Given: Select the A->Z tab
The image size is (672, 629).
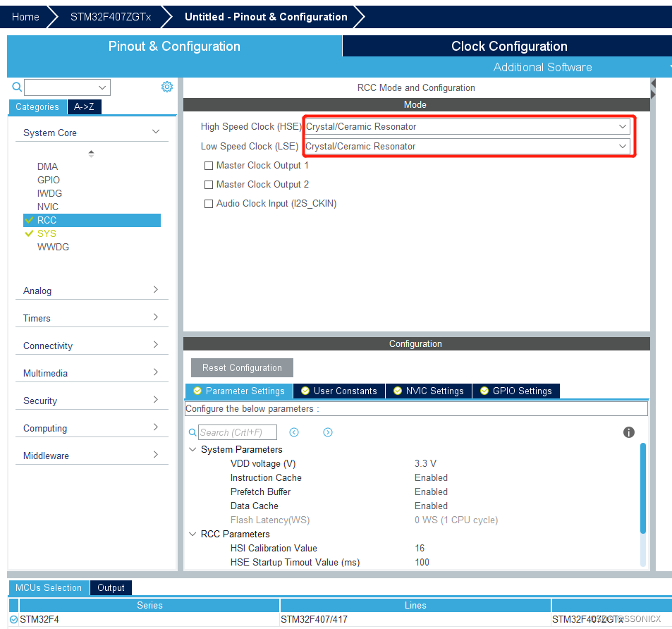Looking at the screenshot, I should [x=84, y=106].
